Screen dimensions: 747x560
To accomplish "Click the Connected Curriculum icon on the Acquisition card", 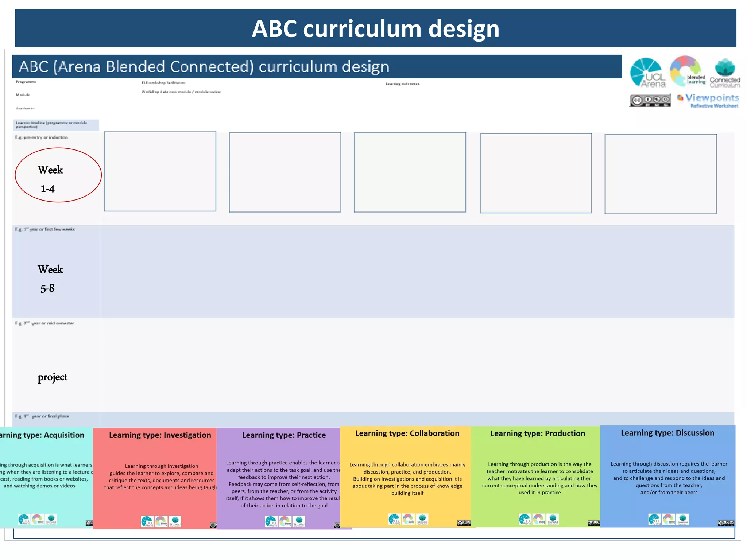I will (x=51, y=519).
